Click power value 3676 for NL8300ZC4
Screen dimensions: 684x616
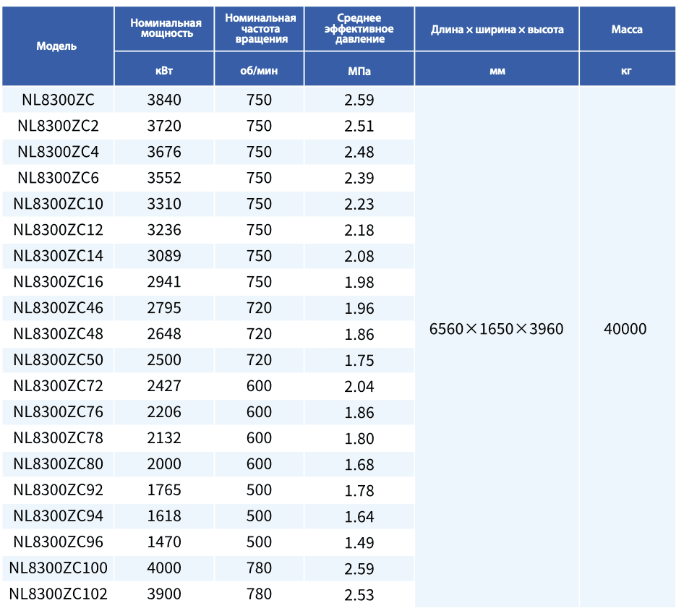point(164,152)
